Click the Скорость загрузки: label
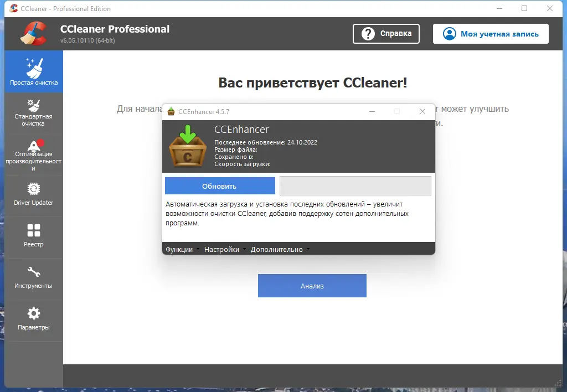 pyautogui.click(x=243, y=164)
